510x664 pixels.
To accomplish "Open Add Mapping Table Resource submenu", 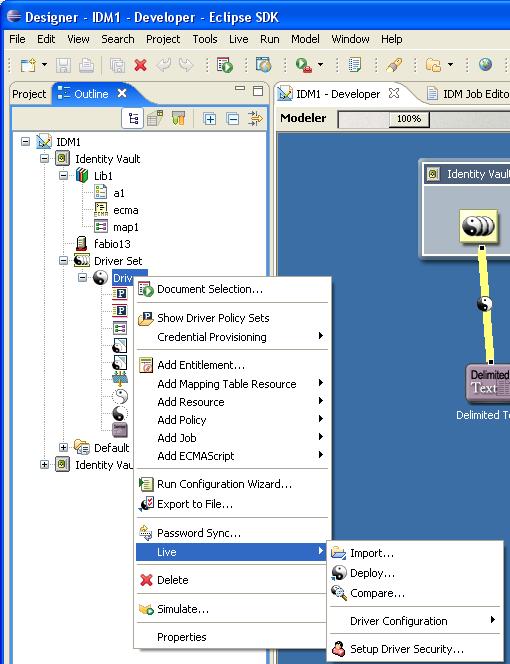I will pos(232,384).
